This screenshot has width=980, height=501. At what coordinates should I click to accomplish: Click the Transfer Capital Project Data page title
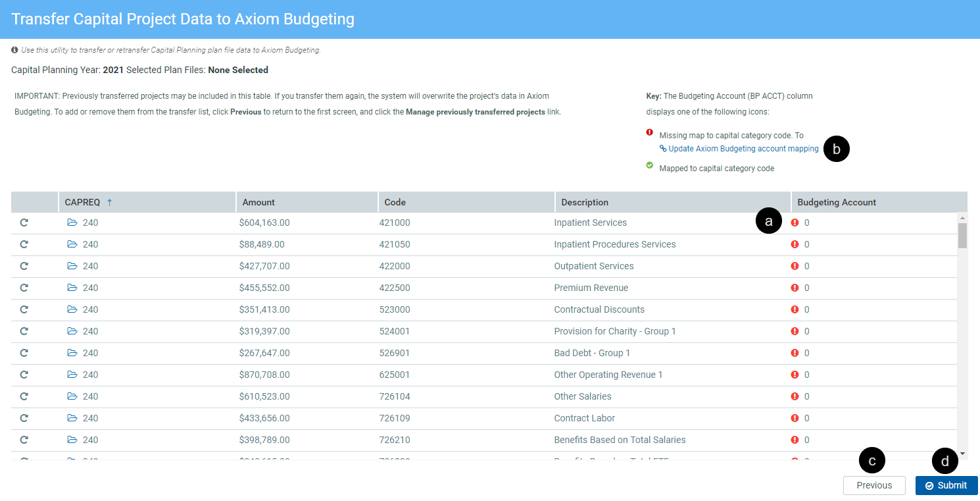[183, 19]
